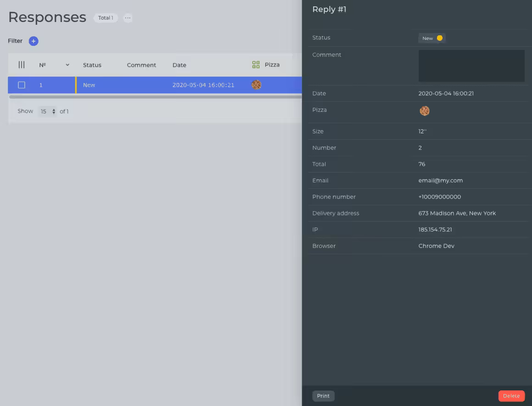The image size is (532, 406).
Task: Click the pizza thumbnail in table row
Action: (x=256, y=85)
